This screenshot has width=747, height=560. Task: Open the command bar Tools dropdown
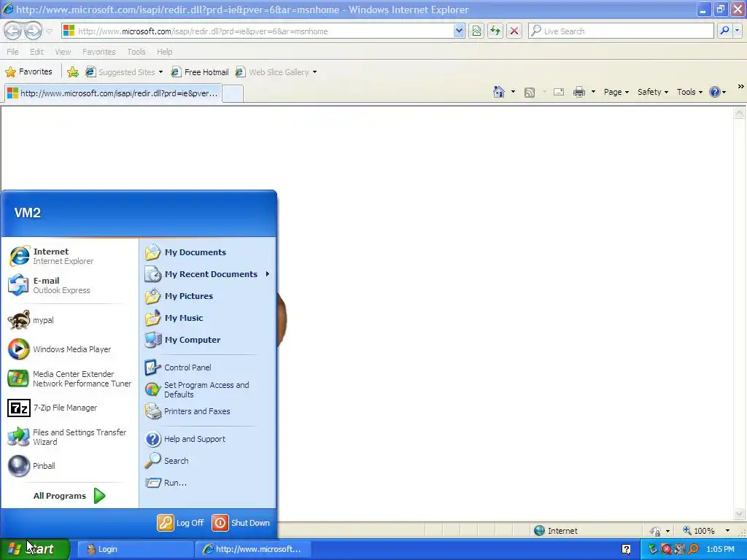click(x=689, y=92)
